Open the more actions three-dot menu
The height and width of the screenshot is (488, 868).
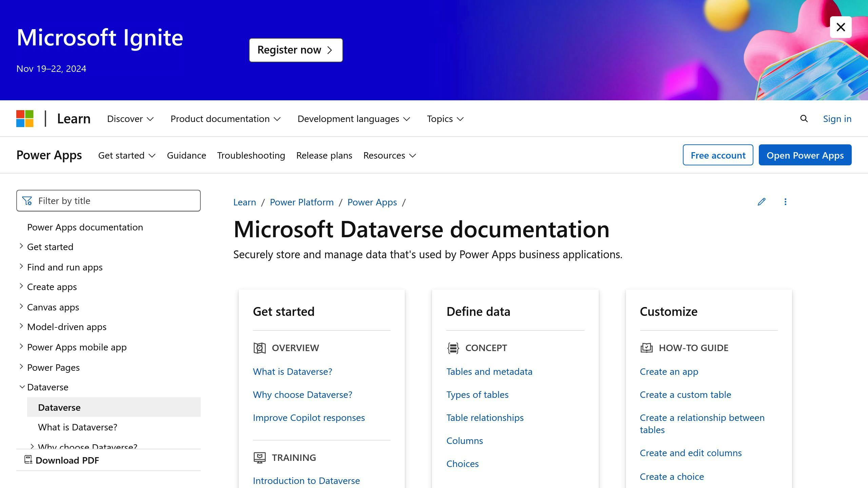785,202
